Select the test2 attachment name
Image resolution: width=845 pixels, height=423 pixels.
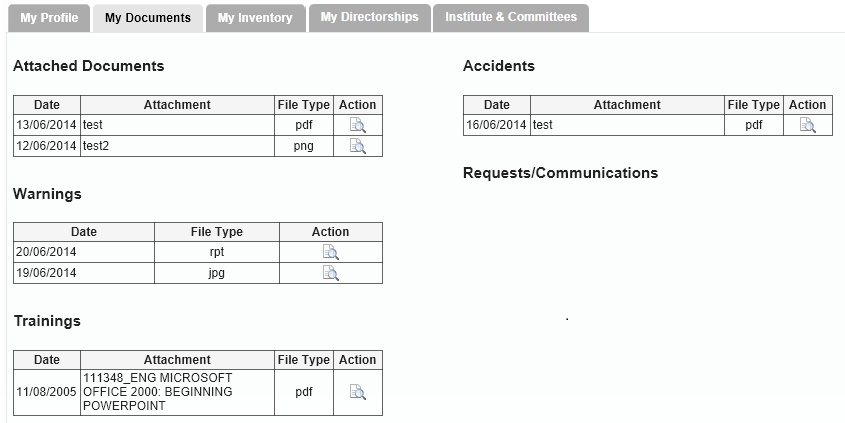(x=96, y=146)
